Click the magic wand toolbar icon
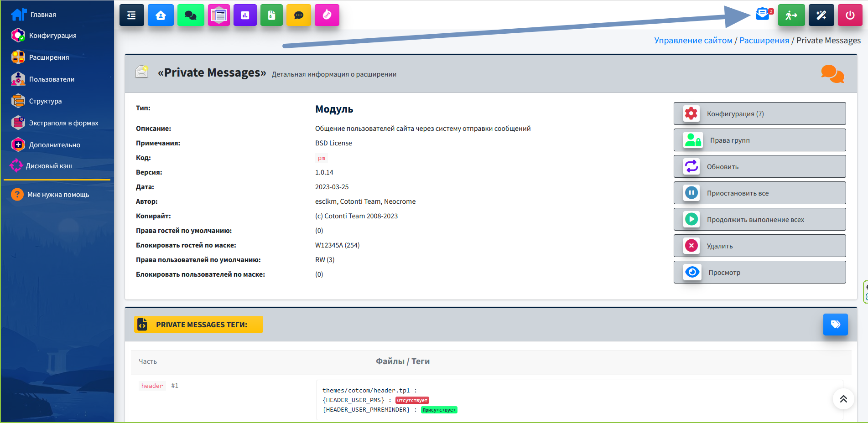The height and width of the screenshot is (423, 868). [x=821, y=15]
